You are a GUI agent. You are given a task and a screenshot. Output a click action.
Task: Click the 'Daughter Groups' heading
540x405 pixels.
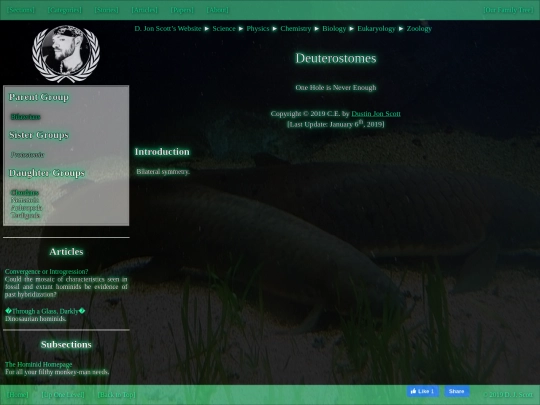pos(47,173)
